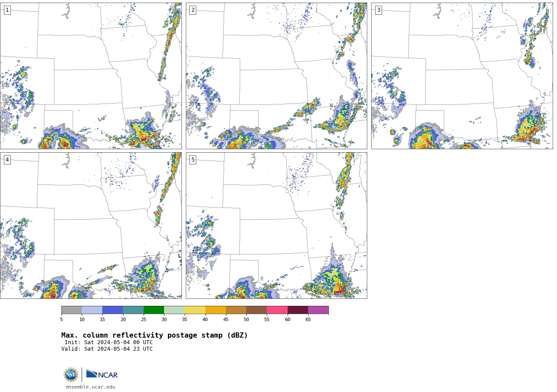Click the 'Max. column reflectivity postage stamp' title
The width and height of the screenshot is (557, 392).
[x=154, y=335]
